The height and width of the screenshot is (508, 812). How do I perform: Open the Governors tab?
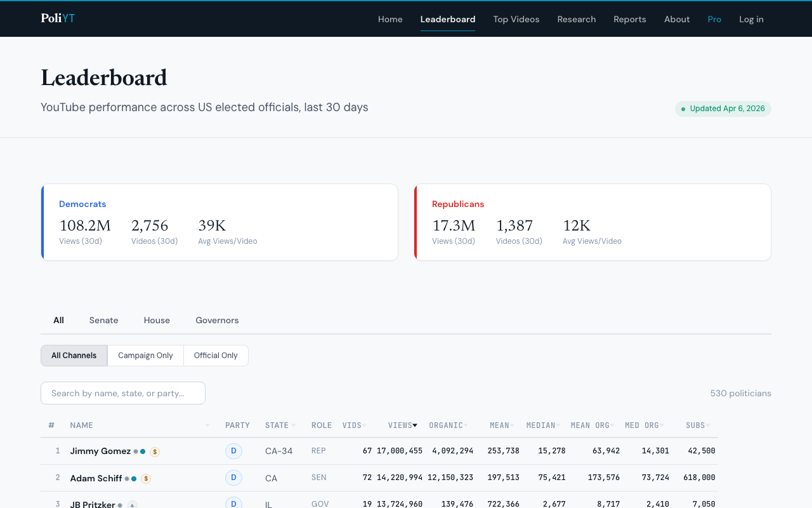pos(217,321)
